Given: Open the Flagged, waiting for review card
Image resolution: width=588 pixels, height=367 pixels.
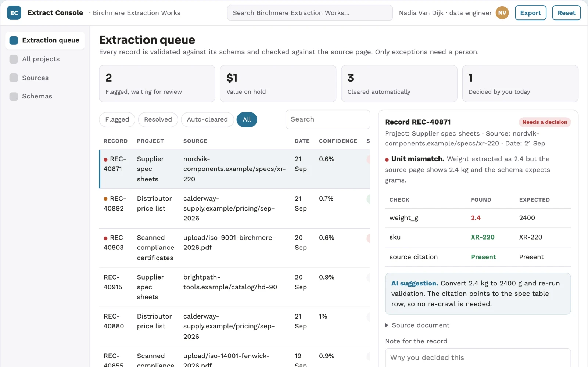Looking at the screenshot, I should (x=157, y=84).
